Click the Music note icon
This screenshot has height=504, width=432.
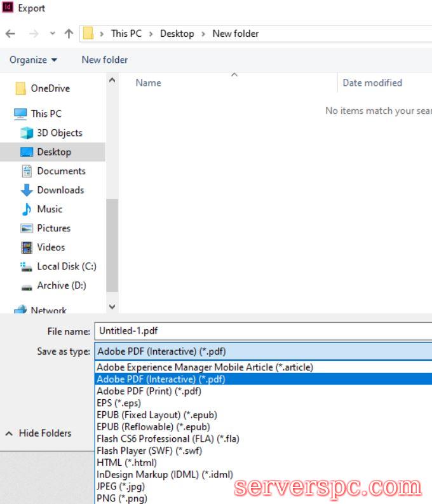(27, 209)
